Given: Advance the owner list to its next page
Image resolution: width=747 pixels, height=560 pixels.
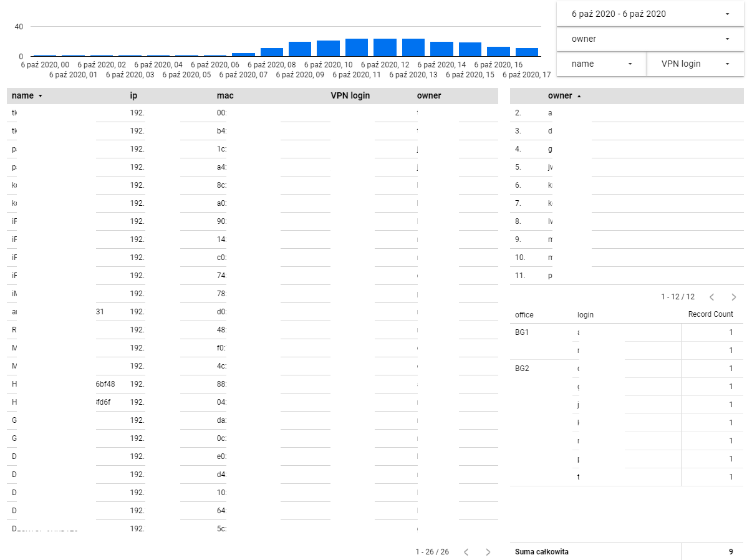Looking at the screenshot, I should pos(733,297).
